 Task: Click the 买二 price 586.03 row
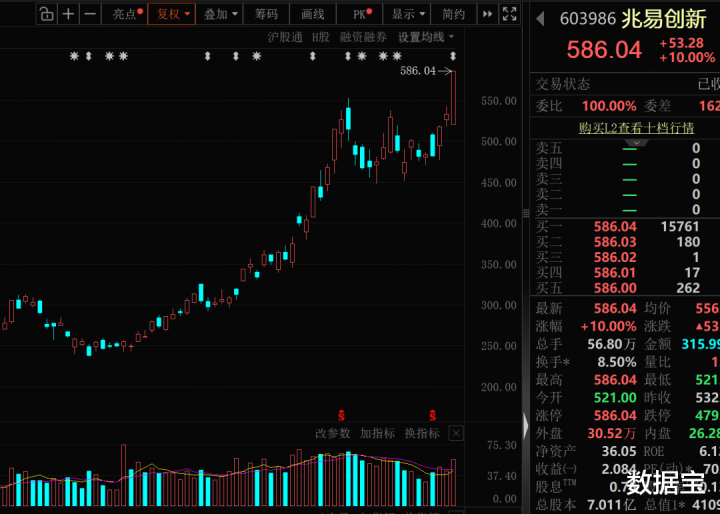618,242
